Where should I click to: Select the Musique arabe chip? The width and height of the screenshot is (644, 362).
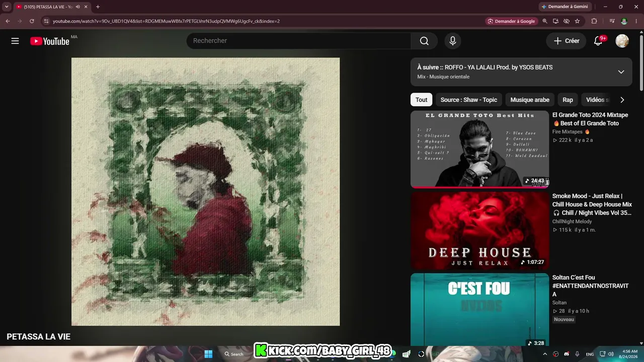(x=530, y=100)
